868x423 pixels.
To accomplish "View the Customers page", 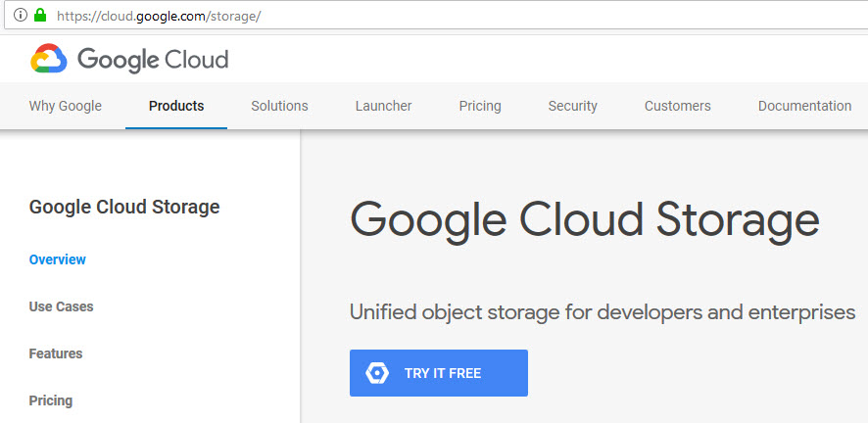I will pyautogui.click(x=678, y=106).
